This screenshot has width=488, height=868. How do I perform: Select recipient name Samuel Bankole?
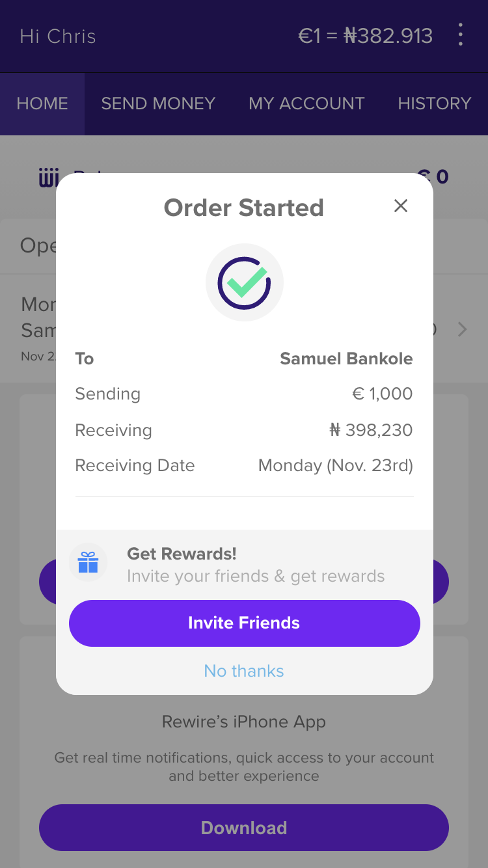click(346, 359)
